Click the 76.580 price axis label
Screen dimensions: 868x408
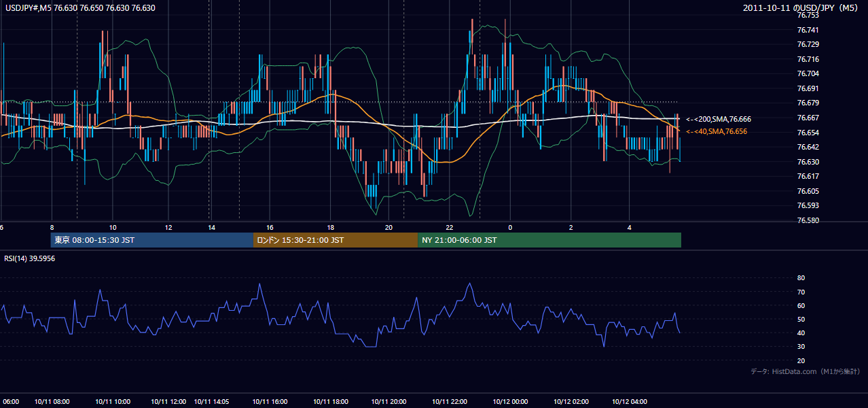pyautogui.click(x=808, y=220)
